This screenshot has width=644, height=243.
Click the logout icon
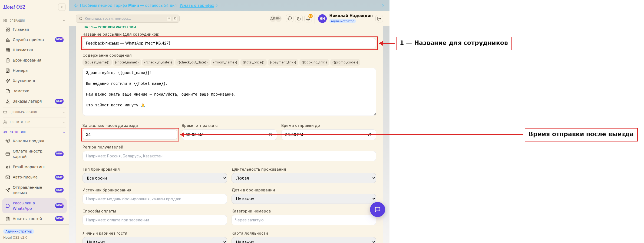[379, 19]
